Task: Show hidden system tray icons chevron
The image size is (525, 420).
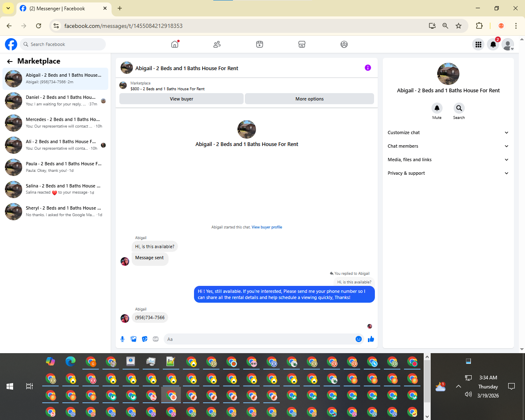Action: [x=459, y=386]
